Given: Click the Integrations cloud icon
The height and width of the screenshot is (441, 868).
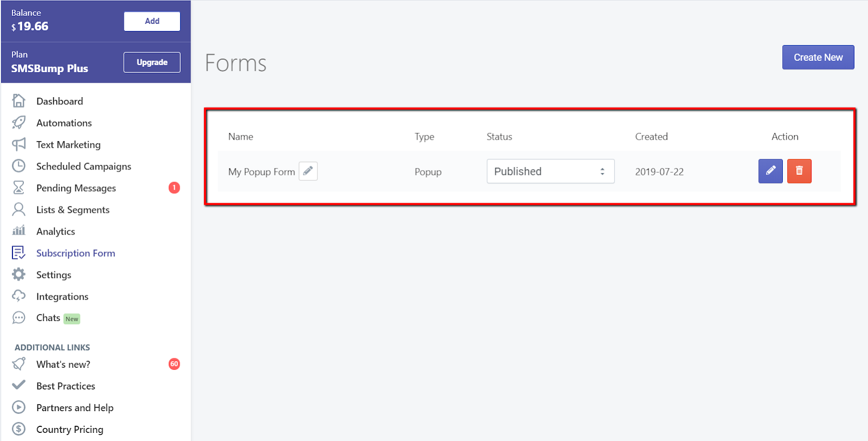Looking at the screenshot, I should coord(18,296).
